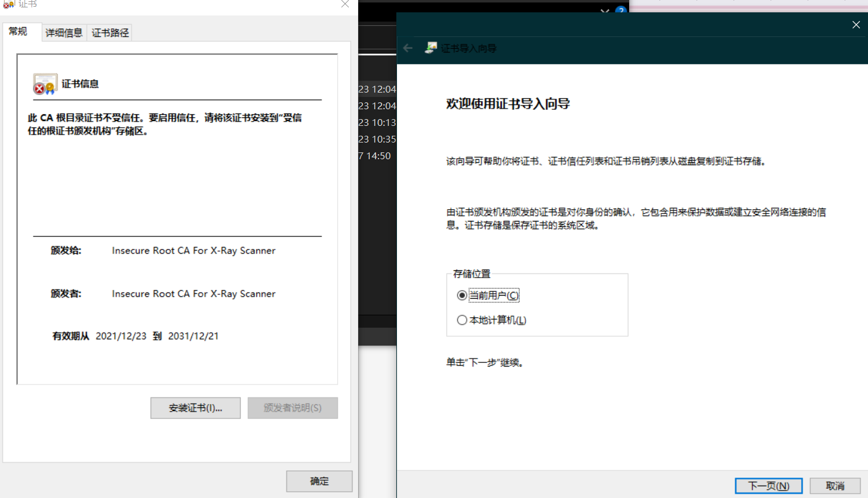Click the disabled 颁发者说明(S) button
This screenshot has width=868, height=498.
pyautogui.click(x=293, y=408)
